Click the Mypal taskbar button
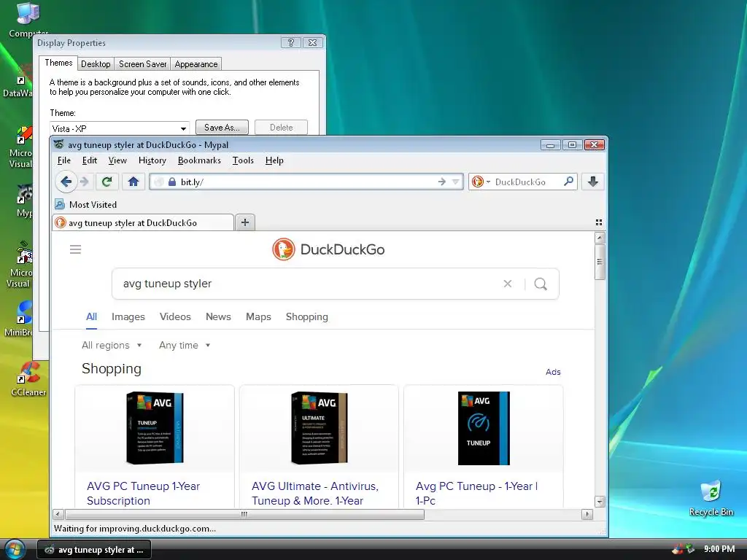 pos(94,550)
